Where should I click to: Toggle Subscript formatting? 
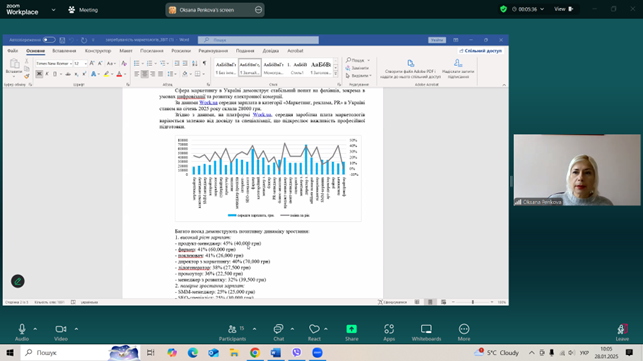point(76,74)
